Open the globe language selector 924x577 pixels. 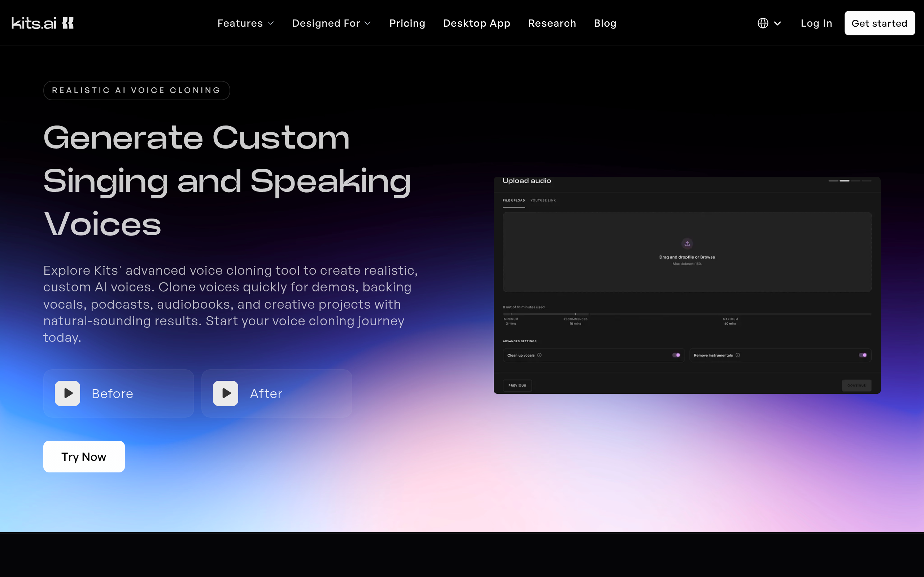[x=763, y=23]
